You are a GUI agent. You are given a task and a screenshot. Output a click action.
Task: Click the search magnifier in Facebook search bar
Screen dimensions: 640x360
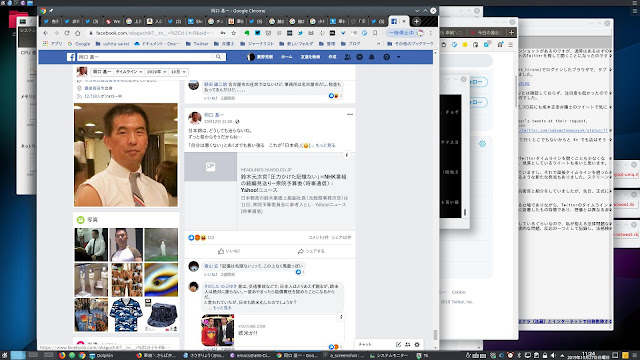coord(218,57)
